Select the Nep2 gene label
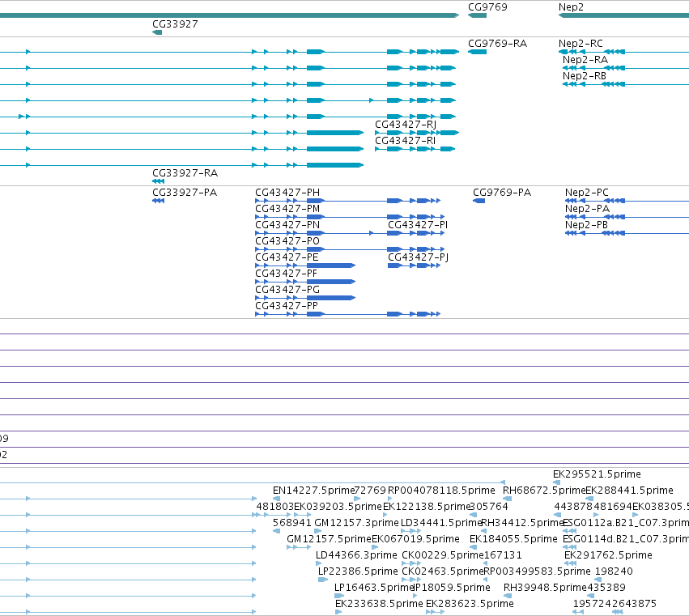This screenshot has width=689, height=616. [571, 7]
